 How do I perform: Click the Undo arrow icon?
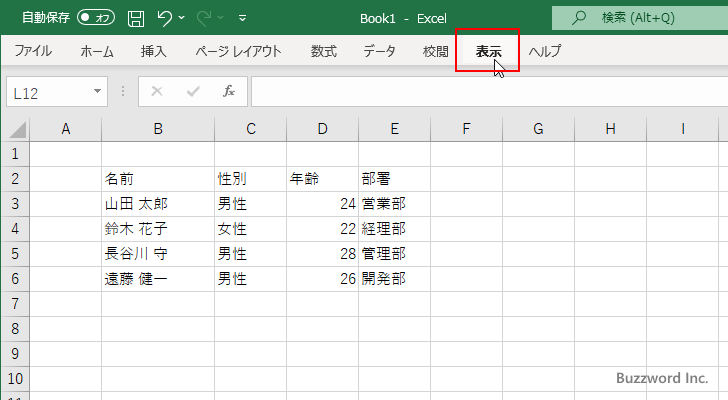(x=164, y=18)
